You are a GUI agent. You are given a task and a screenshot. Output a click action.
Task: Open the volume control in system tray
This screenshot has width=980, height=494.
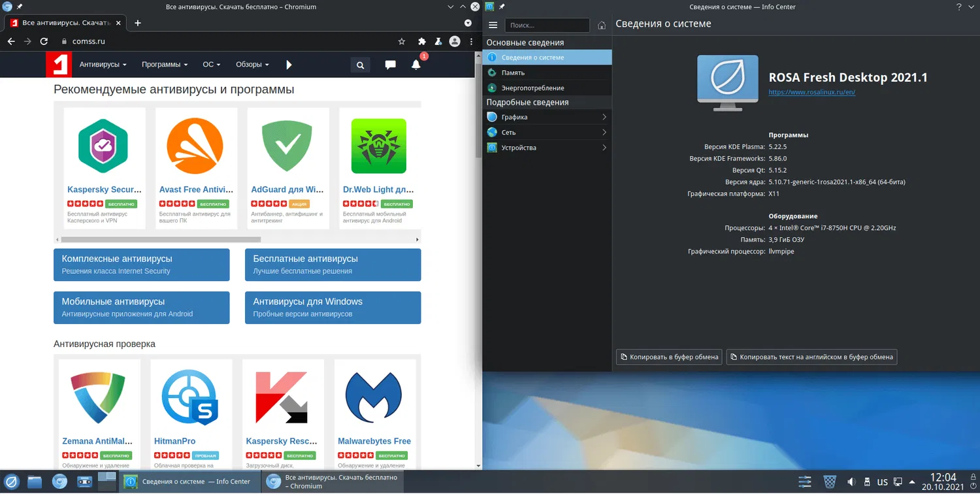point(851,482)
